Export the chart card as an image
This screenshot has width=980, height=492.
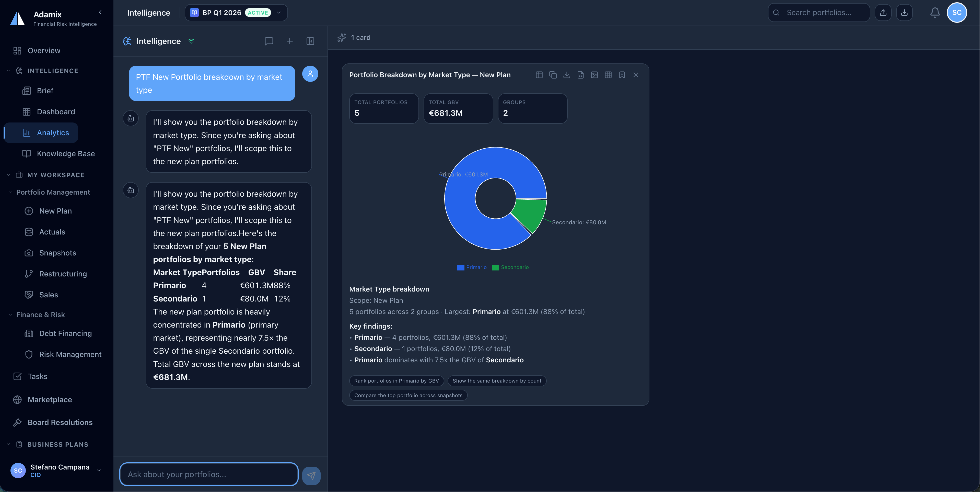[594, 75]
